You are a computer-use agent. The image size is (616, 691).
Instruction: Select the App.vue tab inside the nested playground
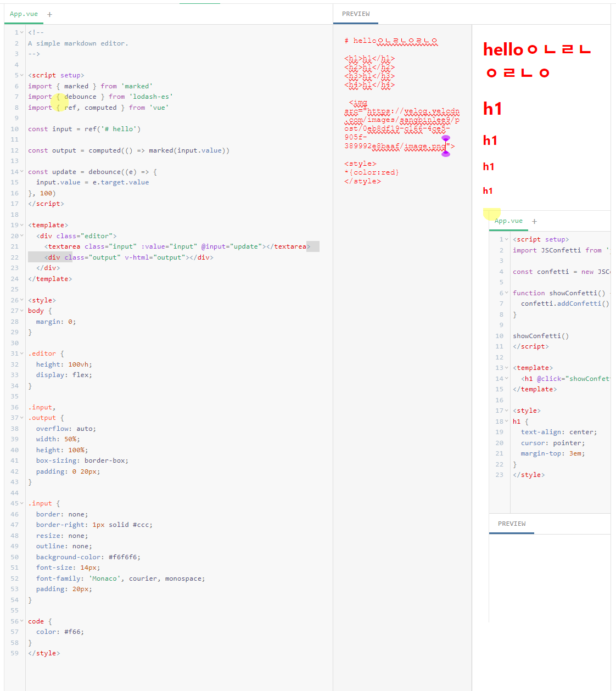[x=508, y=221]
